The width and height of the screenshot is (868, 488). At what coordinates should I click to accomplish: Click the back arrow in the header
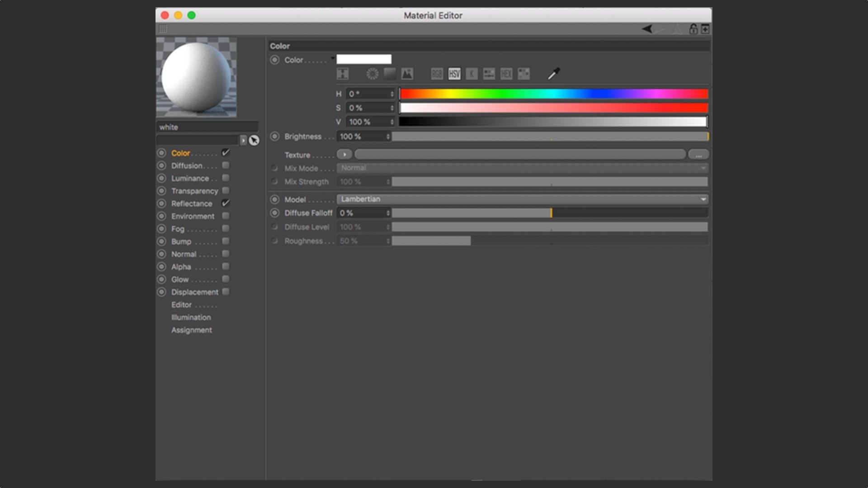click(x=647, y=29)
